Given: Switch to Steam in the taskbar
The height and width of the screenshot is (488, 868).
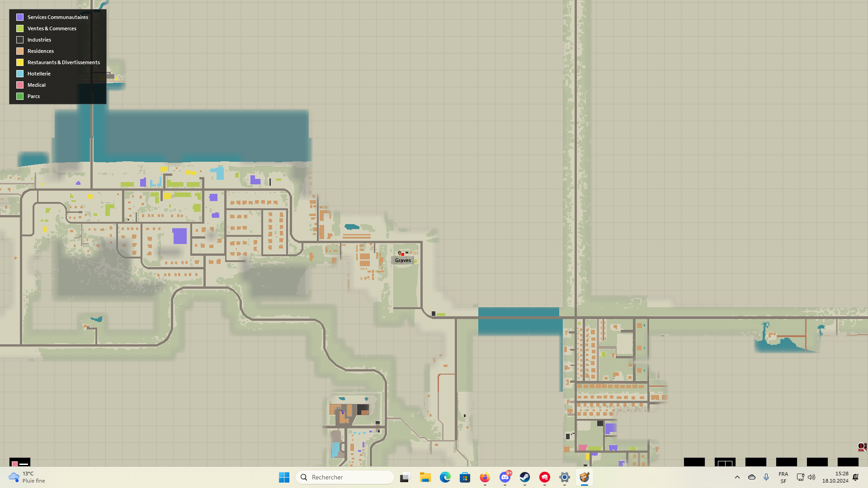Looking at the screenshot, I should [524, 477].
